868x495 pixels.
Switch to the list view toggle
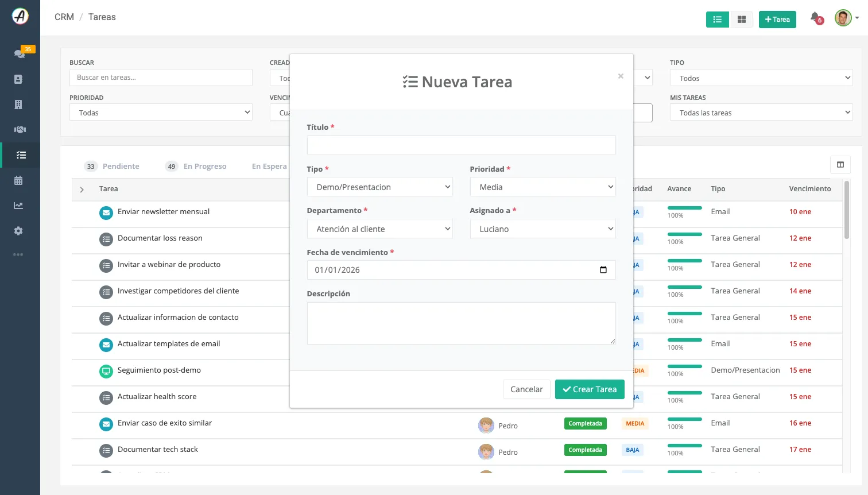click(717, 20)
